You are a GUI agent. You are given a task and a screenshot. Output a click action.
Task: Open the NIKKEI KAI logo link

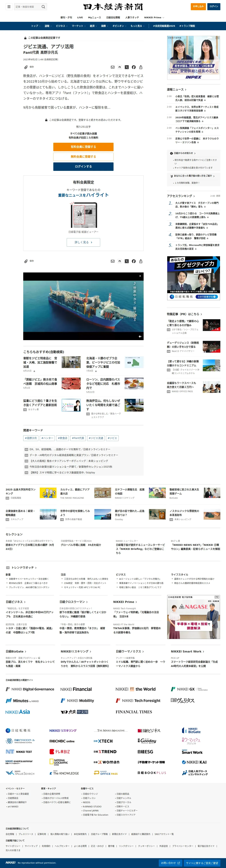[194, 762]
